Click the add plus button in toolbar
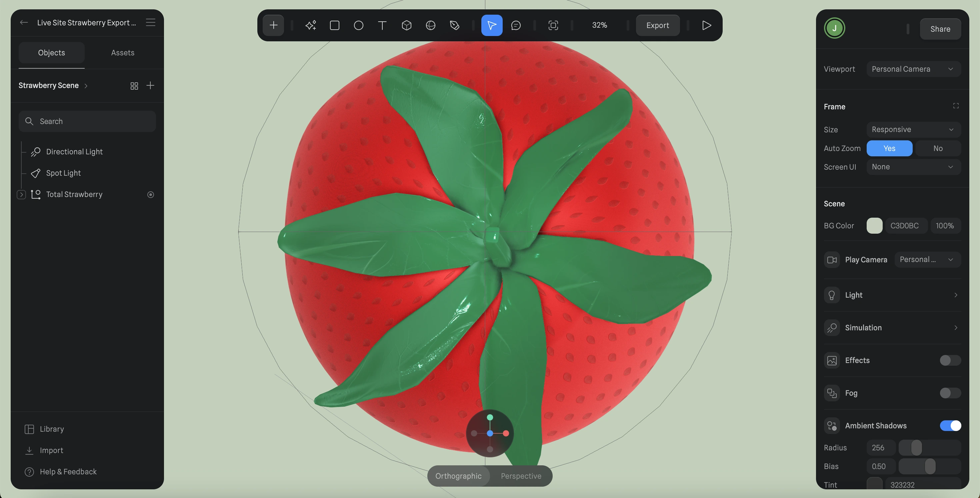This screenshot has height=498, width=980. coord(273,25)
